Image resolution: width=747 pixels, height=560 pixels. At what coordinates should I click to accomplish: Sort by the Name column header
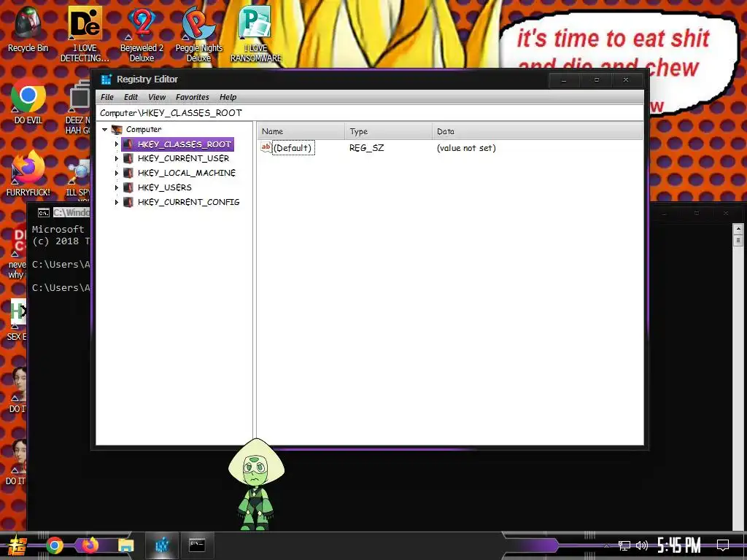(301, 131)
